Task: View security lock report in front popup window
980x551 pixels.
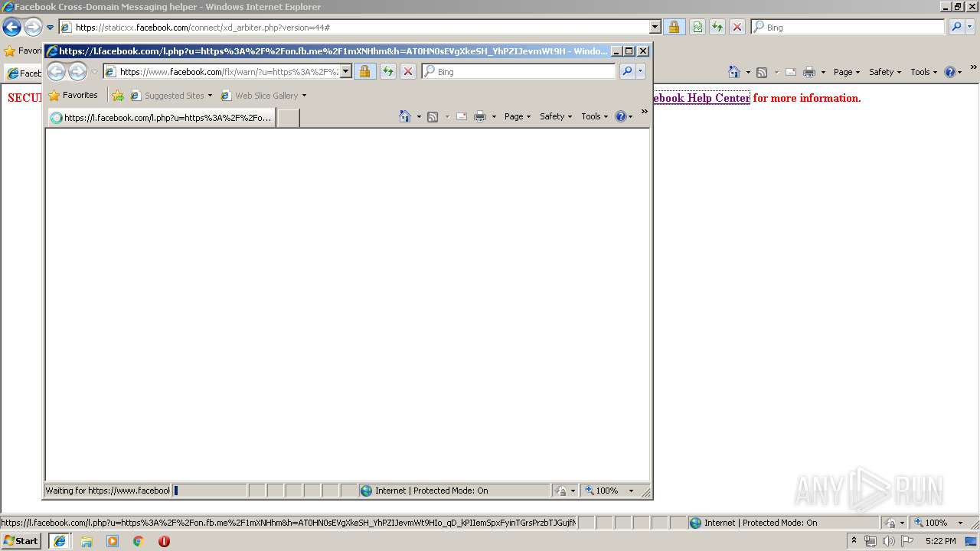Action: point(364,71)
